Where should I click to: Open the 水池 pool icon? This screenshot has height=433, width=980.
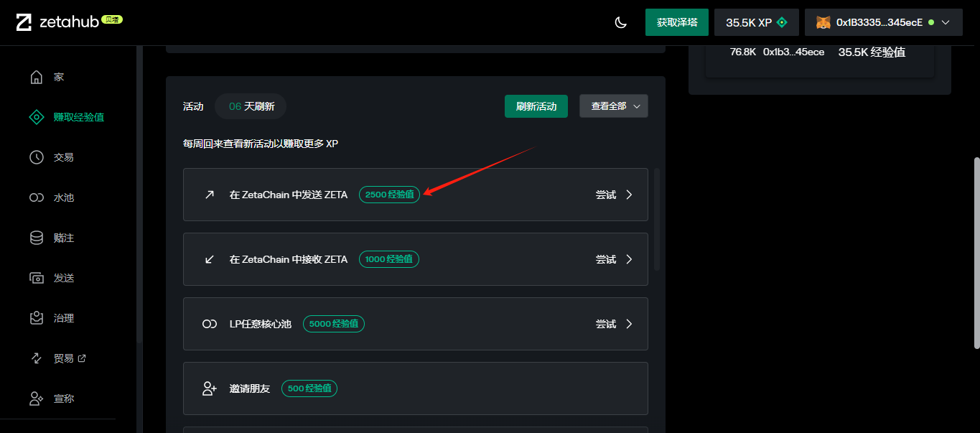tap(37, 197)
